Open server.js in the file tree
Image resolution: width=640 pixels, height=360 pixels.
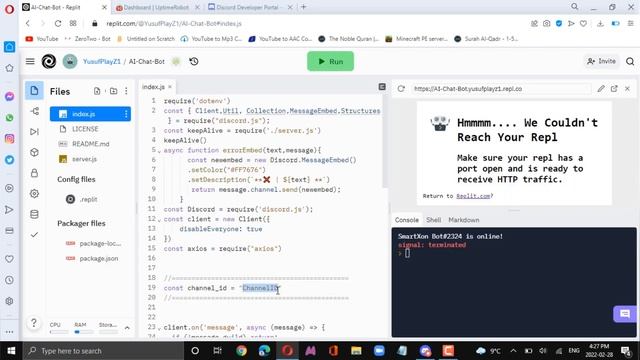coord(84,159)
